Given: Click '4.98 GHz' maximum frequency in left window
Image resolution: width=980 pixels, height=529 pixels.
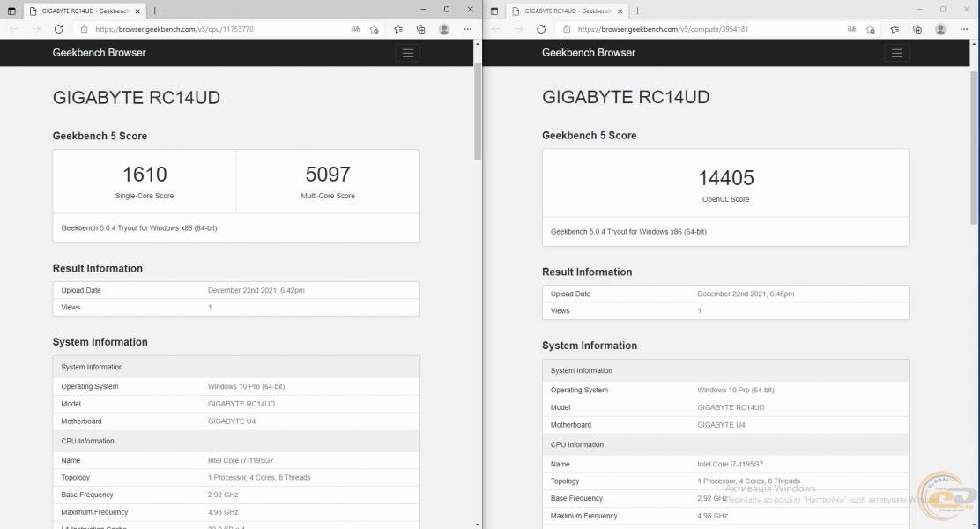Looking at the screenshot, I should (223, 512).
